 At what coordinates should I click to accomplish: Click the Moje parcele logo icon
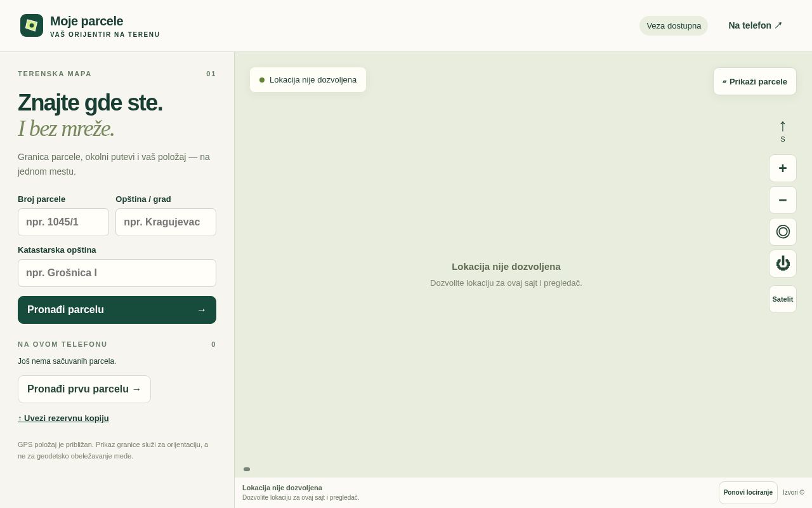(32, 25)
